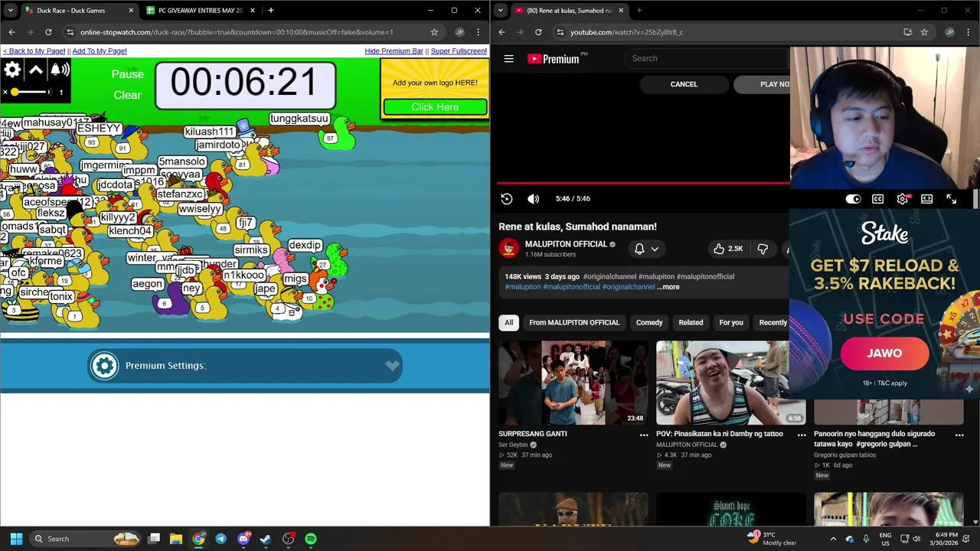This screenshot has height=551, width=980.
Task: Select the 'For you' filter chip
Action: pos(731,322)
